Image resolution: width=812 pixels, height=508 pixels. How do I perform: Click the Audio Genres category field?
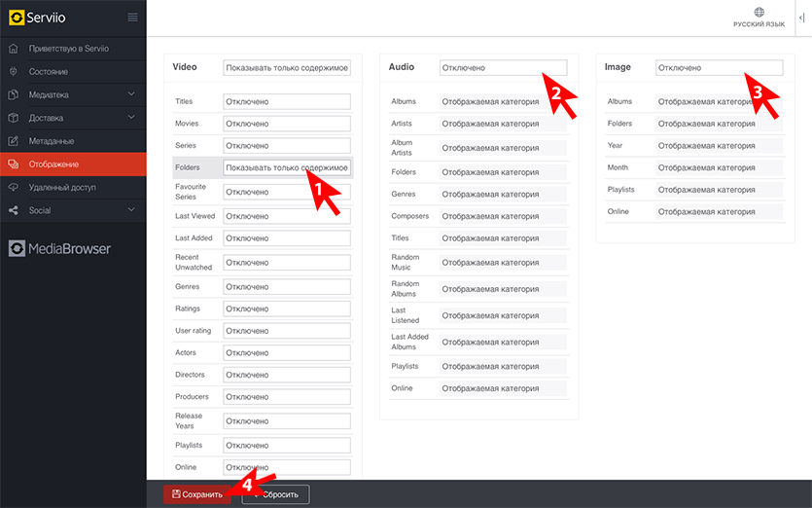click(x=503, y=194)
